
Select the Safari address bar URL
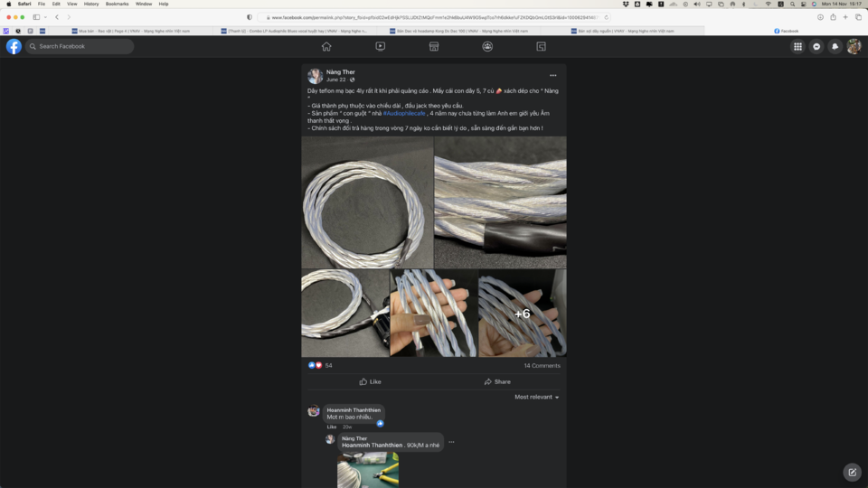click(433, 17)
